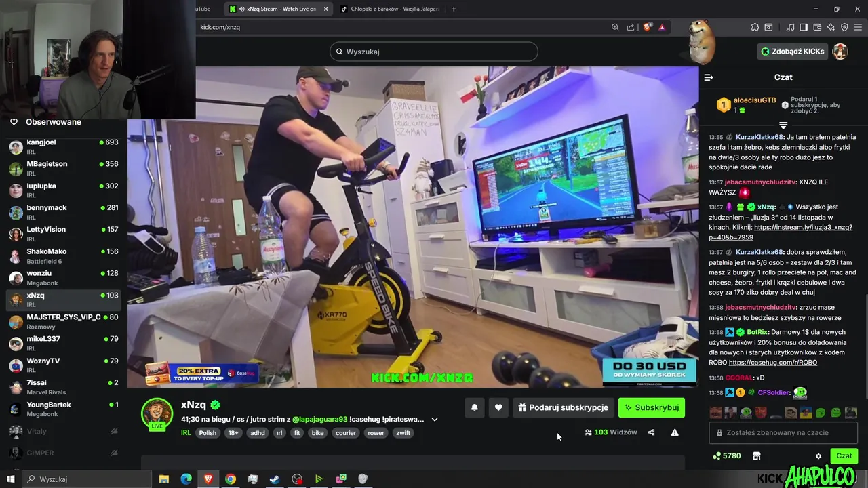The height and width of the screenshot is (488, 868).
Task: Toggle the browser sidebar panel icon
Action: (x=804, y=27)
